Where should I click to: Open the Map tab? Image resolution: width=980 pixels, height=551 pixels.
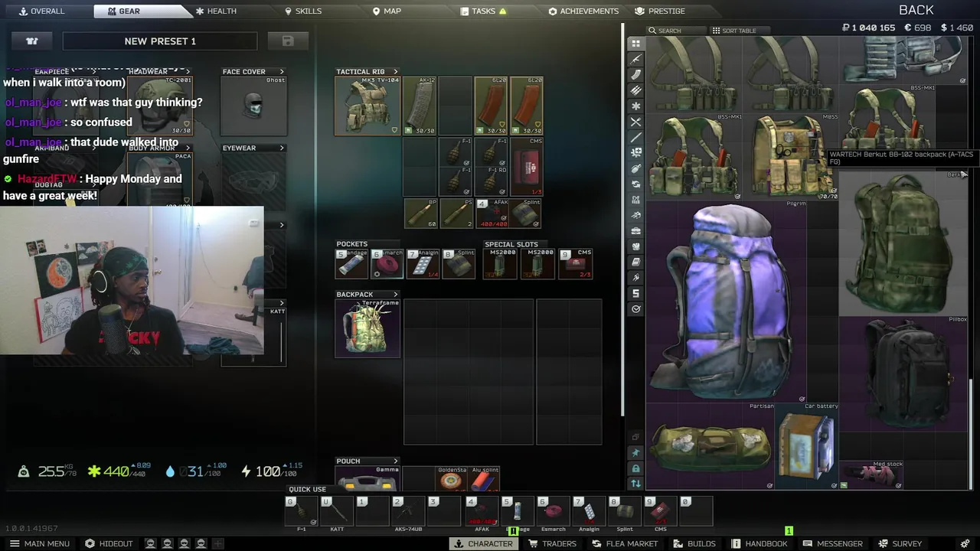387,11
